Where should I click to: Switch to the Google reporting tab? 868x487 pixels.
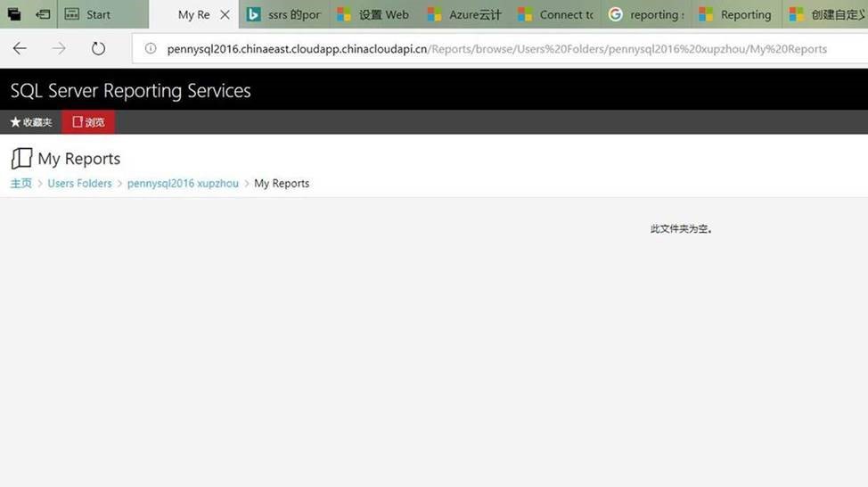click(647, 14)
